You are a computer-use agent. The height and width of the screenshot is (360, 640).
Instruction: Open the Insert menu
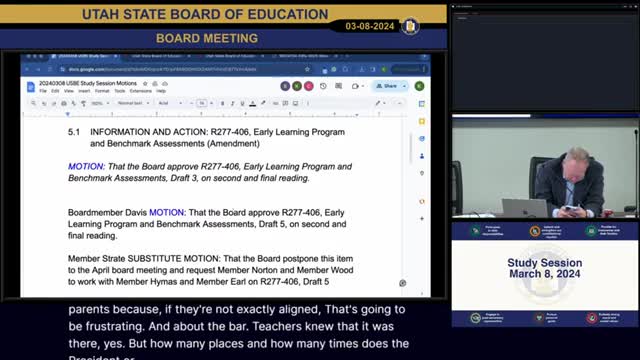tap(84, 91)
